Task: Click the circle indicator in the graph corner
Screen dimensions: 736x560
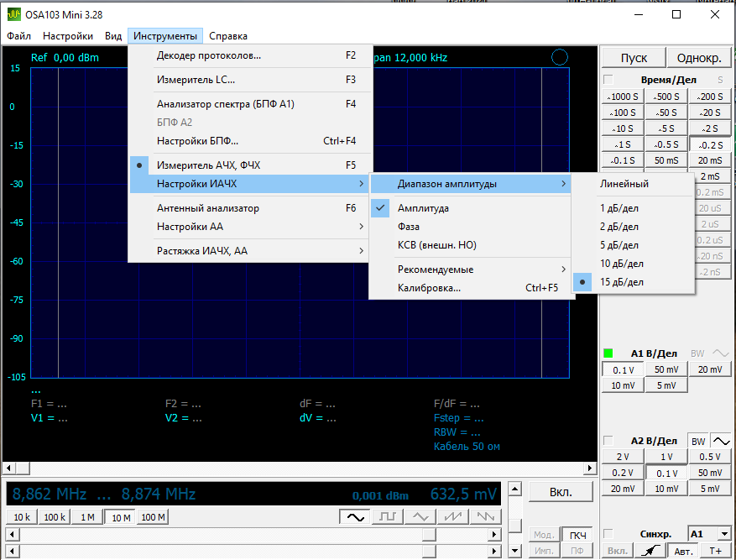Action: [x=560, y=57]
